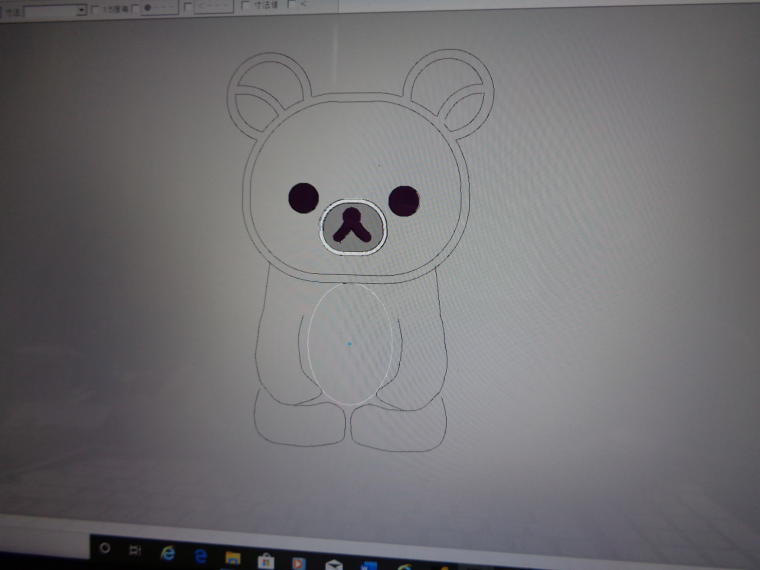This screenshot has width=760, height=570.
Task: Click the dot-and-line style button in the toolbar
Action: tap(160, 8)
